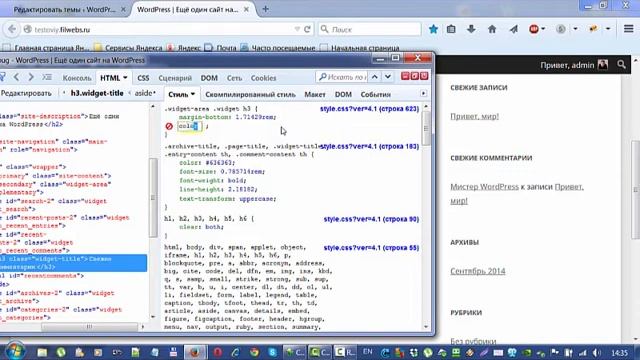This screenshot has width=640, height=360.
Task: Bookmark this page with the star icon
Action: tap(433, 29)
